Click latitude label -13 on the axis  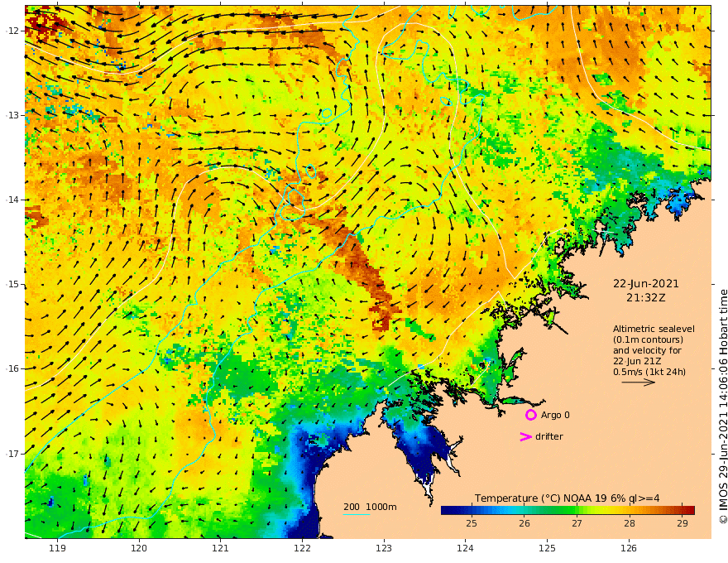point(13,115)
